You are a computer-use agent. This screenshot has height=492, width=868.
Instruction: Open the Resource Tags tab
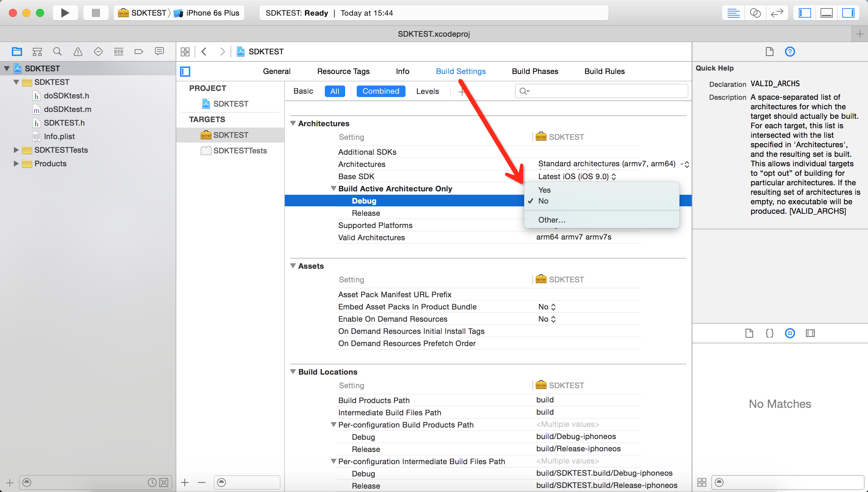pyautogui.click(x=343, y=71)
